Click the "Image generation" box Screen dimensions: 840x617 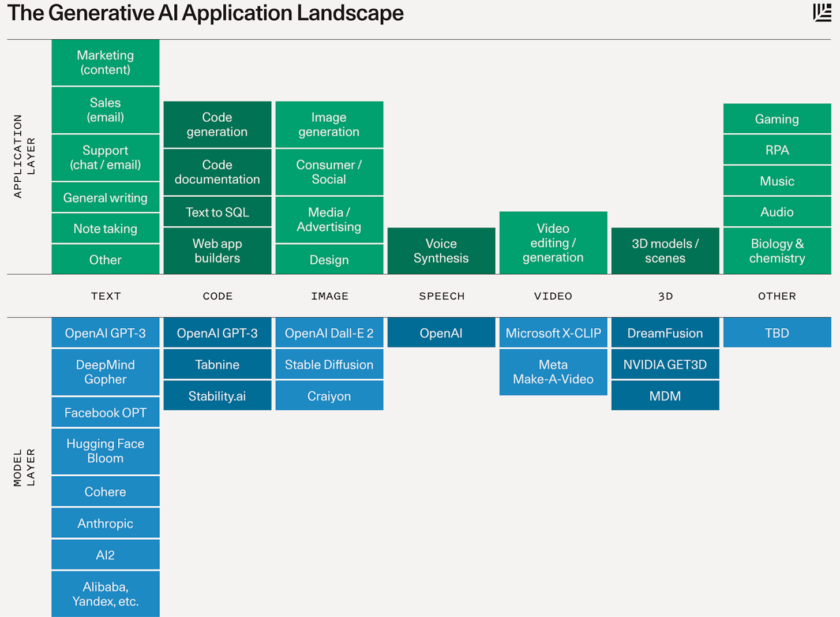[x=329, y=124]
